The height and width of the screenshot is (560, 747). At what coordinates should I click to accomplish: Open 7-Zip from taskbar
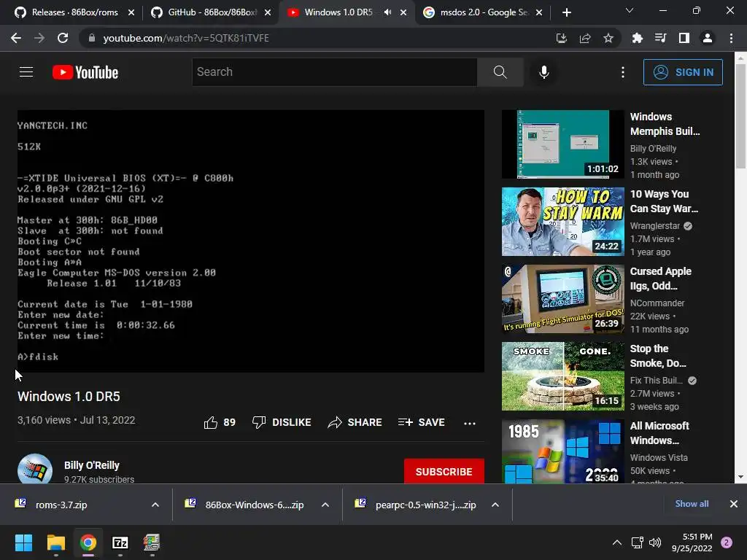[120, 542]
